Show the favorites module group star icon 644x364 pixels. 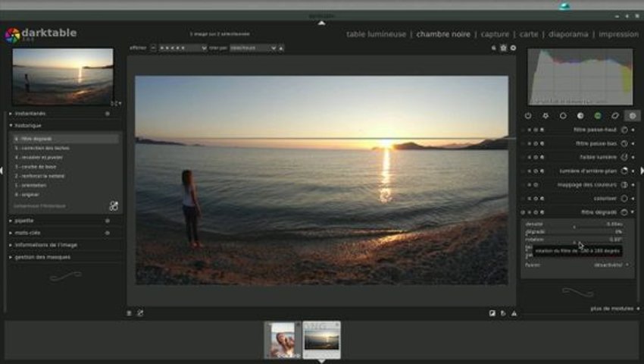pos(546,116)
